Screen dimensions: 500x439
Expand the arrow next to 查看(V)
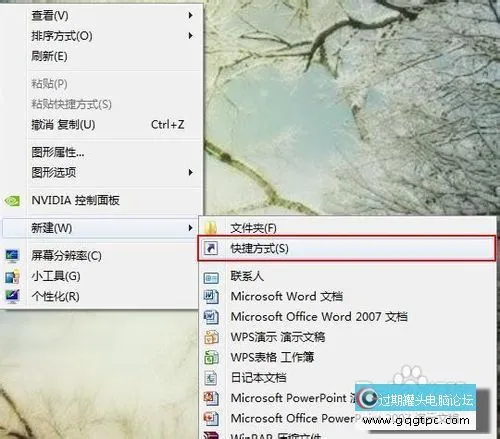[190, 15]
